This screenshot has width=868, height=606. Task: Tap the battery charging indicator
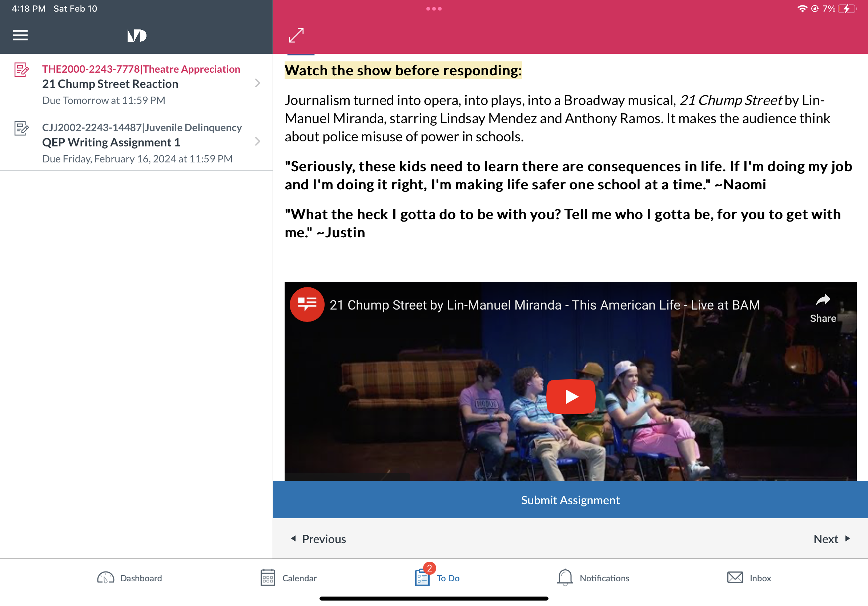(x=847, y=9)
